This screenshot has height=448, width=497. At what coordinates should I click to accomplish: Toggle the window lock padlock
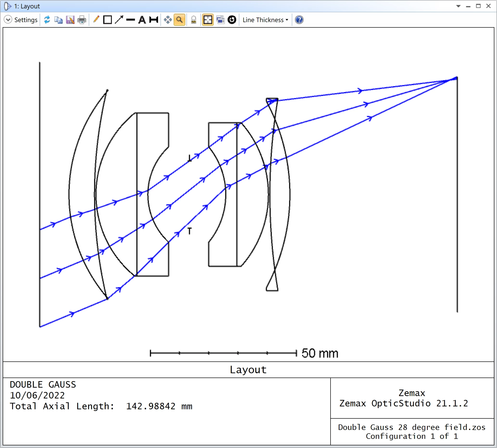[x=193, y=20]
